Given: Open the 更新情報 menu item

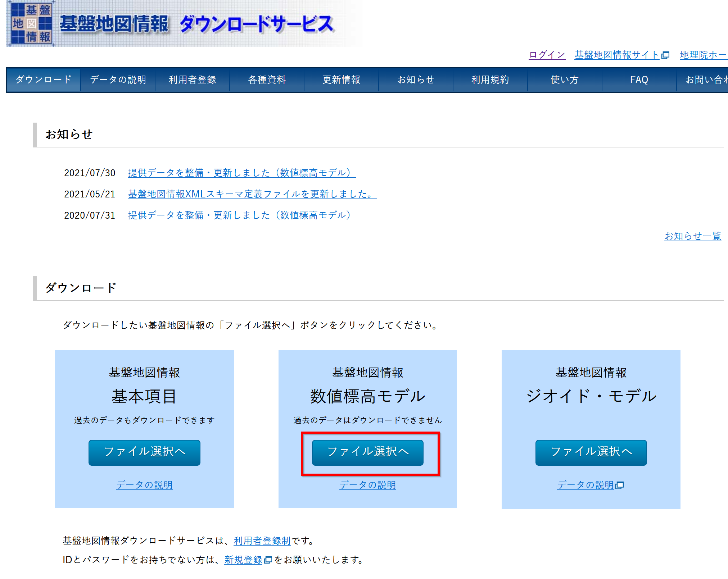Looking at the screenshot, I should point(342,79).
